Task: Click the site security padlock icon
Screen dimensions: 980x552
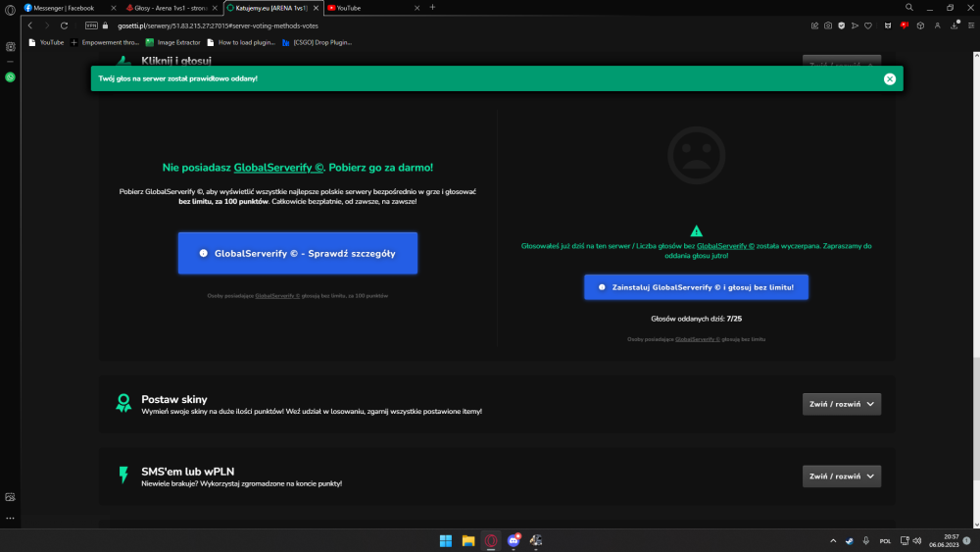Action: pyautogui.click(x=105, y=25)
